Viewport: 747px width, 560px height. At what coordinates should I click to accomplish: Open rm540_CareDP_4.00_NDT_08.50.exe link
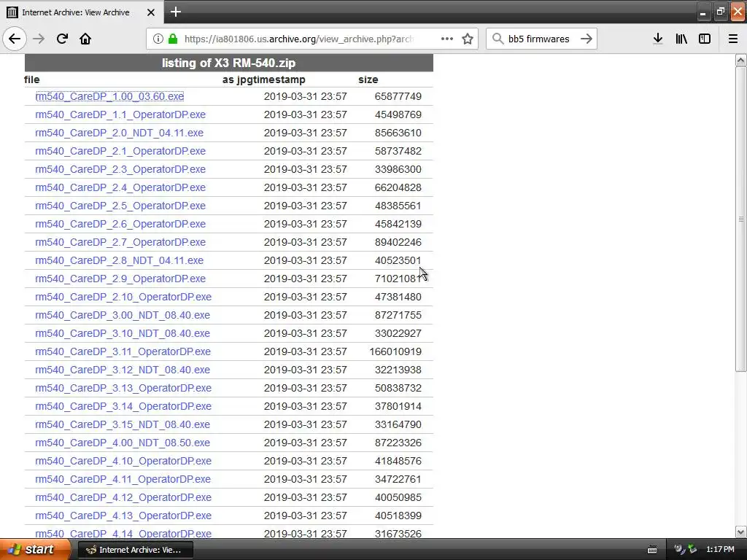[x=123, y=443]
